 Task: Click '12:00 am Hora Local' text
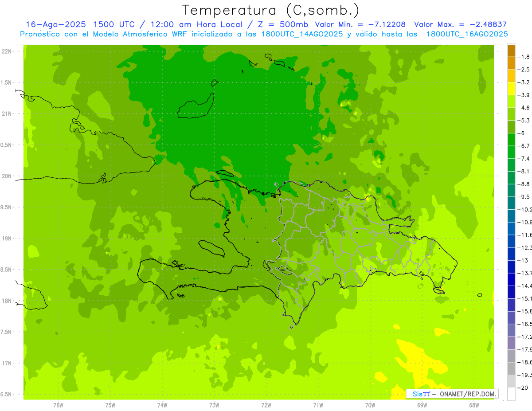pos(196,24)
